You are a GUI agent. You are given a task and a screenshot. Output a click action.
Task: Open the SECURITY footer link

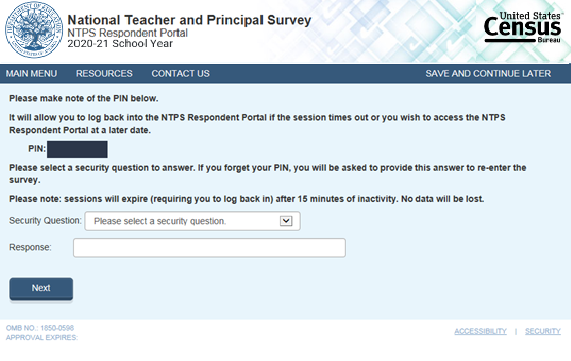coord(543,331)
